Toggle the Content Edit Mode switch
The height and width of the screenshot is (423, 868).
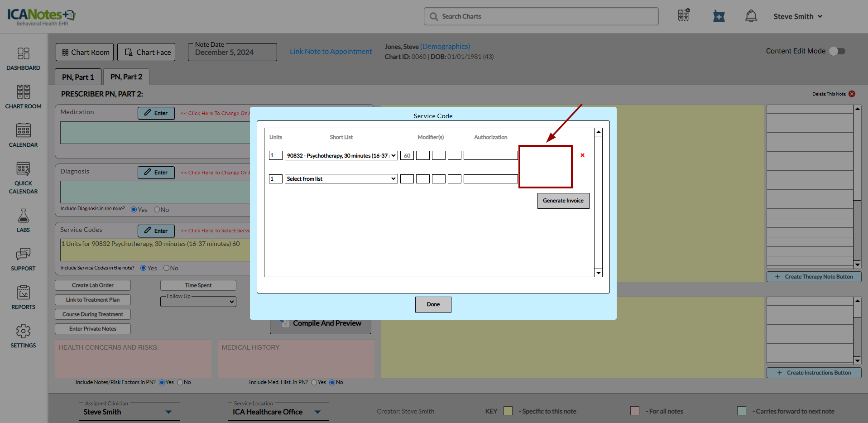[837, 51]
